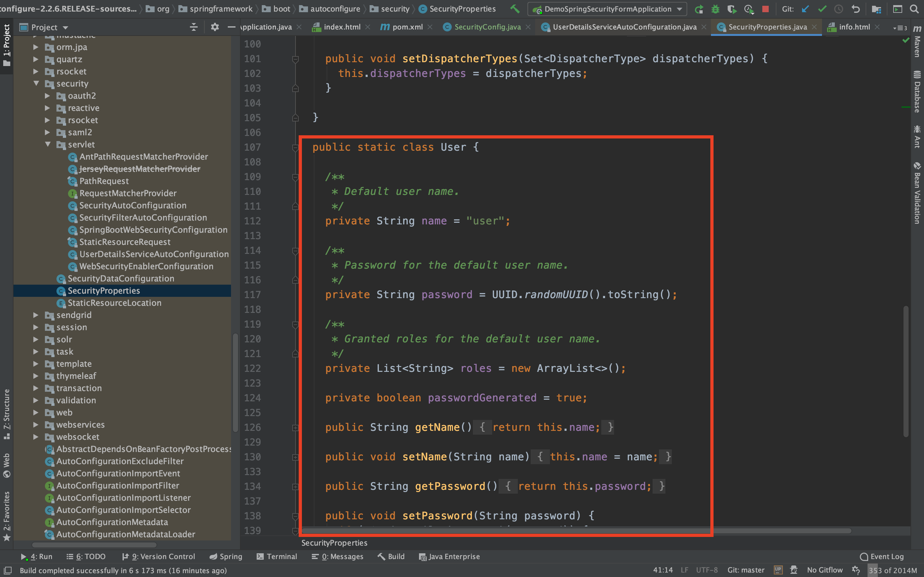This screenshot has height=577, width=924.
Task: Open the Terminal tool window
Action: (277, 556)
